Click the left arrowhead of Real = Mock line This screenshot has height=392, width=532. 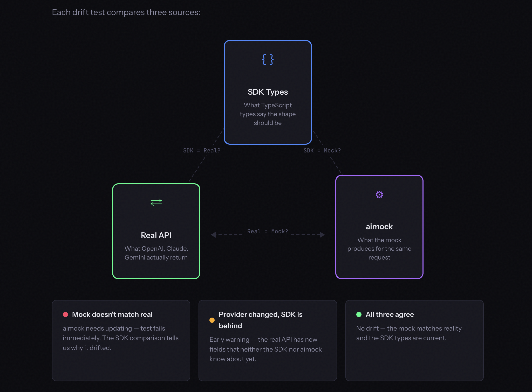[x=214, y=235]
